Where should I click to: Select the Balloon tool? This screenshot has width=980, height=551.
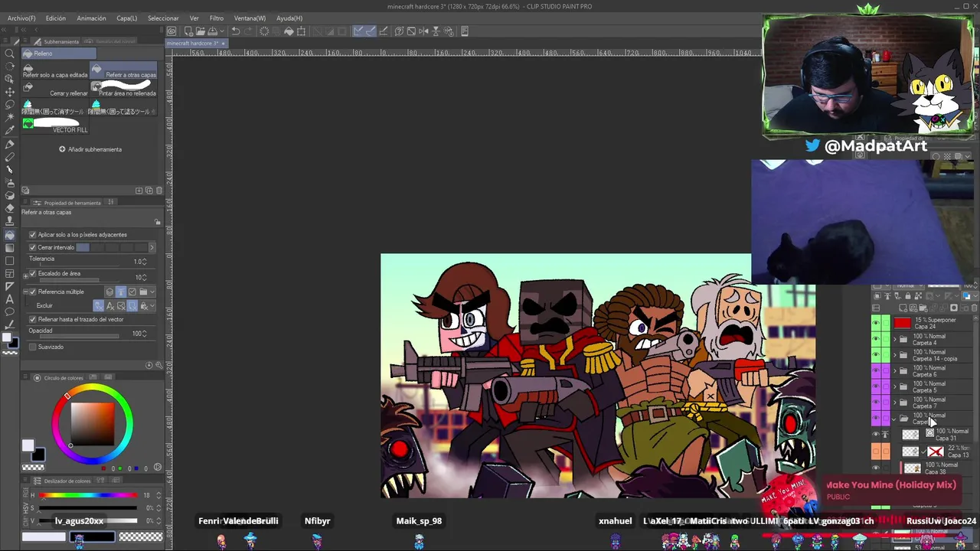10,311
